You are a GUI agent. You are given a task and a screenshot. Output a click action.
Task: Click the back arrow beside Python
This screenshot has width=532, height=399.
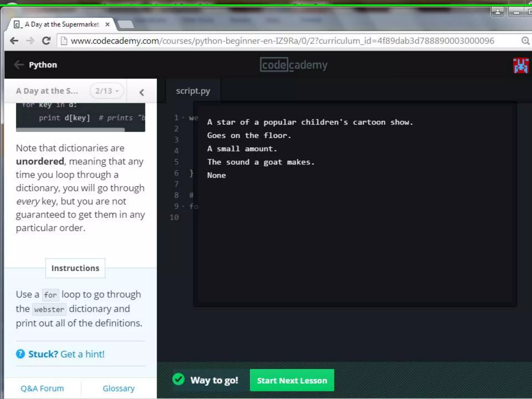[19, 65]
